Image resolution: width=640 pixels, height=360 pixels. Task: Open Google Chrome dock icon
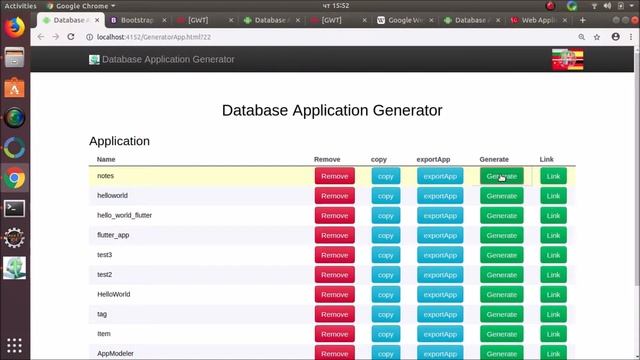click(15, 178)
